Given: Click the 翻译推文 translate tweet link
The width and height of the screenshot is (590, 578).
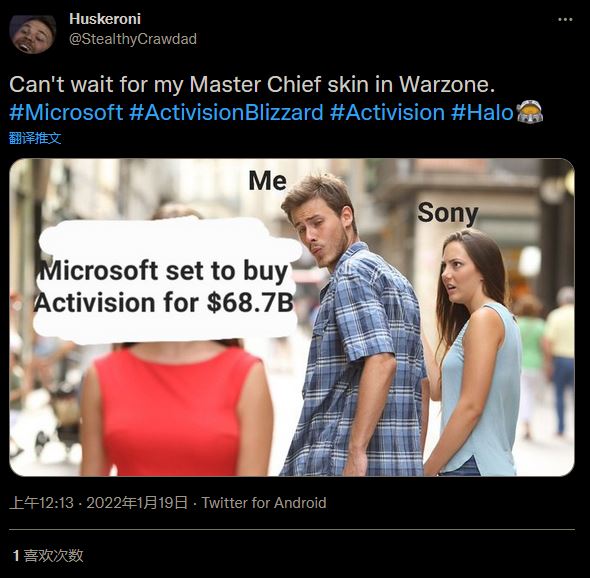Looking at the screenshot, I should [35, 138].
